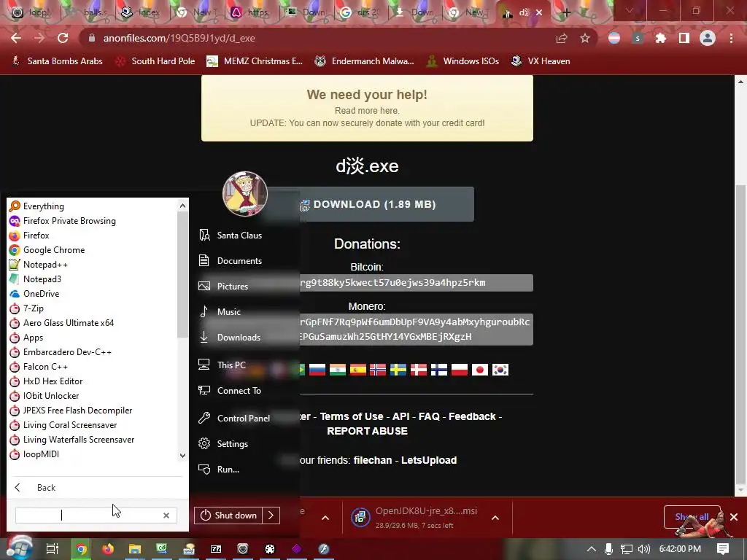Click the Windows Start orb button
This screenshot has height=560, width=747.
[19, 548]
